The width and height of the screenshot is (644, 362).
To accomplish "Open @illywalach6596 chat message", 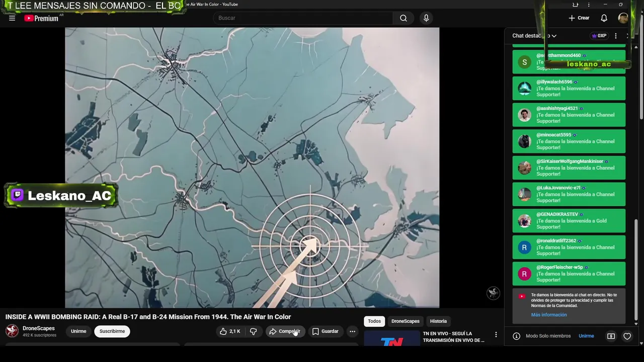I will coord(569,88).
